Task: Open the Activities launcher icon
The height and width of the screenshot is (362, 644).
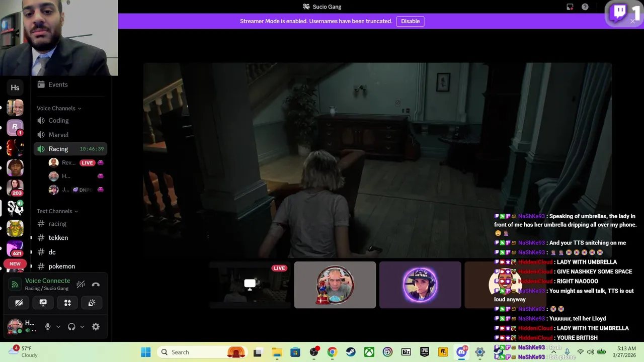Action: tap(67, 303)
